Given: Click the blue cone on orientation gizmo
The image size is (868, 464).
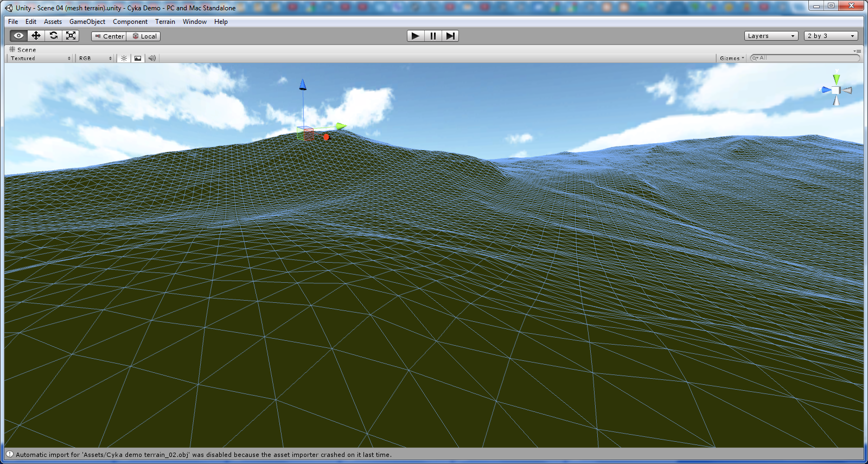Looking at the screenshot, I should pyautogui.click(x=826, y=90).
